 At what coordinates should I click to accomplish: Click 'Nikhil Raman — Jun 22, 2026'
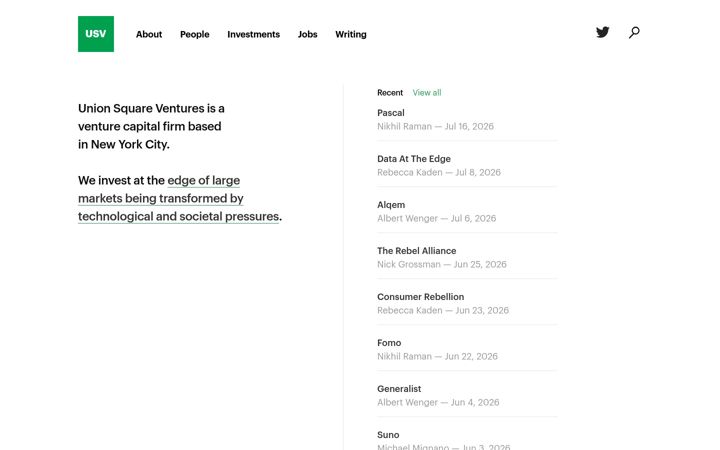coord(437,356)
